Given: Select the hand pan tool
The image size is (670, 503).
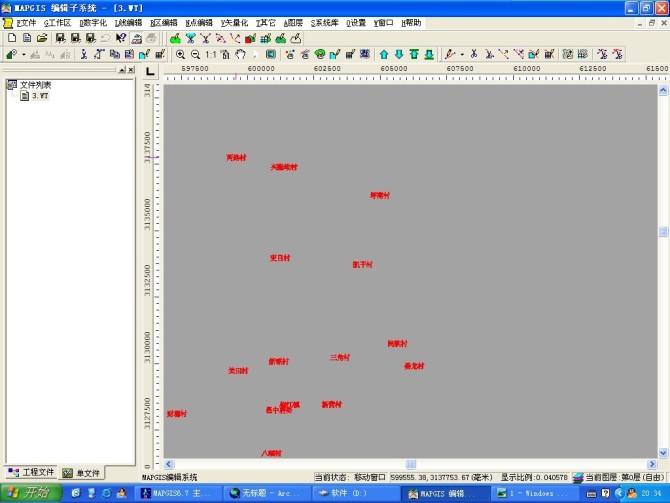Looking at the screenshot, I should pos(241,54).
